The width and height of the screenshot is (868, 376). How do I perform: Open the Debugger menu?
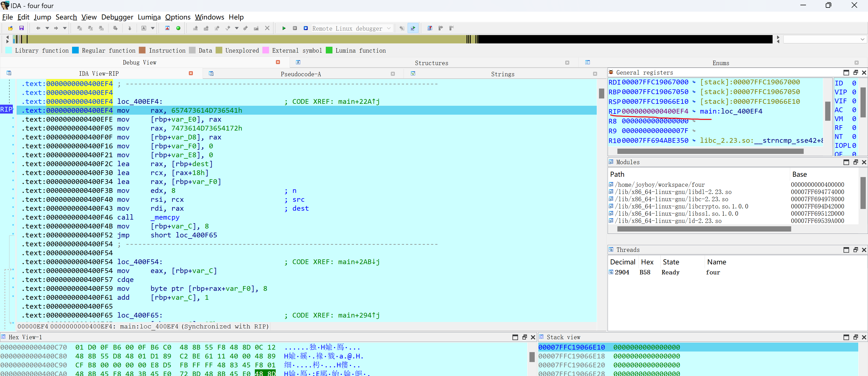pyautogui.click(x=117, y=17)
